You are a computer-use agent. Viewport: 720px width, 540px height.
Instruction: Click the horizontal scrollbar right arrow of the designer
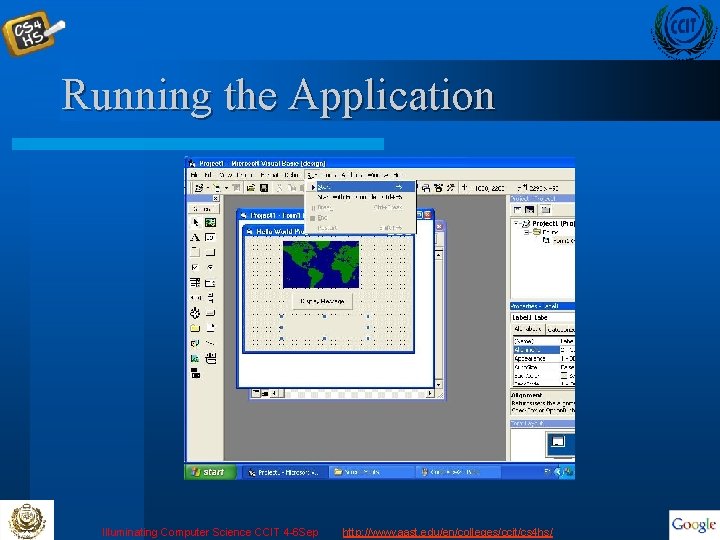click(429, 393)
